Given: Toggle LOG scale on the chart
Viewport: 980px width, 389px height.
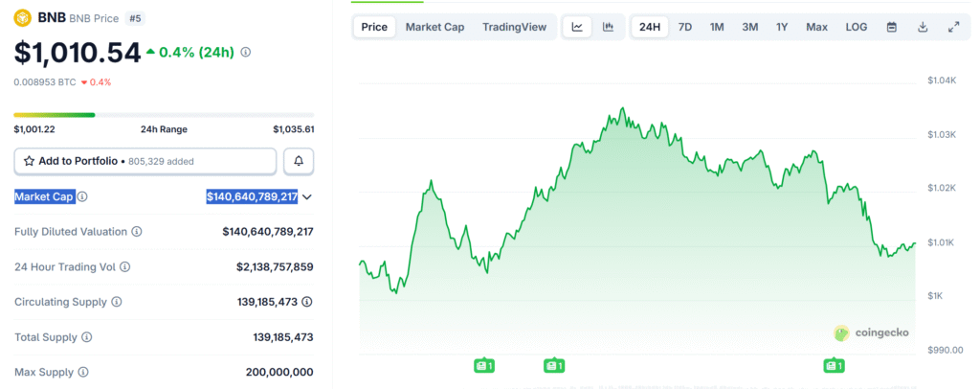Looking at the screenshot, I should coord(857,27).
